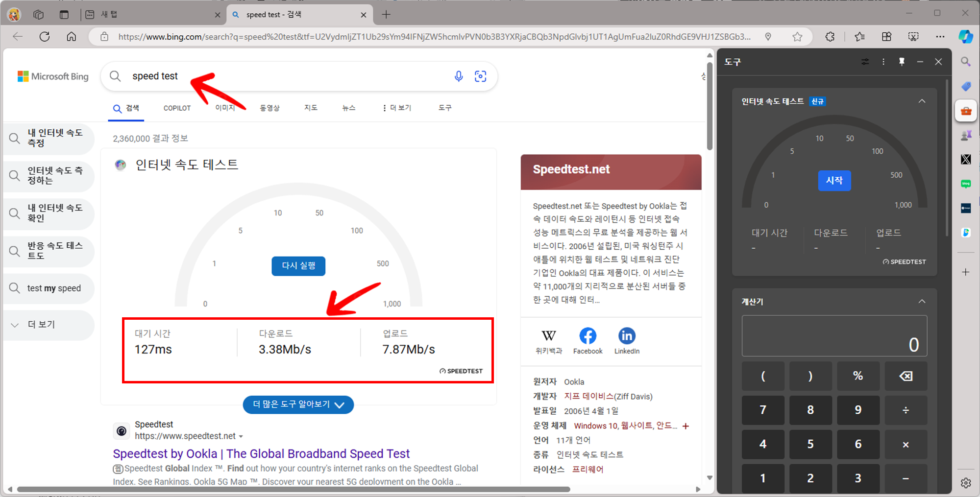Expand the 더 많은 도구 알아보기 button
980x497 pixels.
click(x=298, y=404)
